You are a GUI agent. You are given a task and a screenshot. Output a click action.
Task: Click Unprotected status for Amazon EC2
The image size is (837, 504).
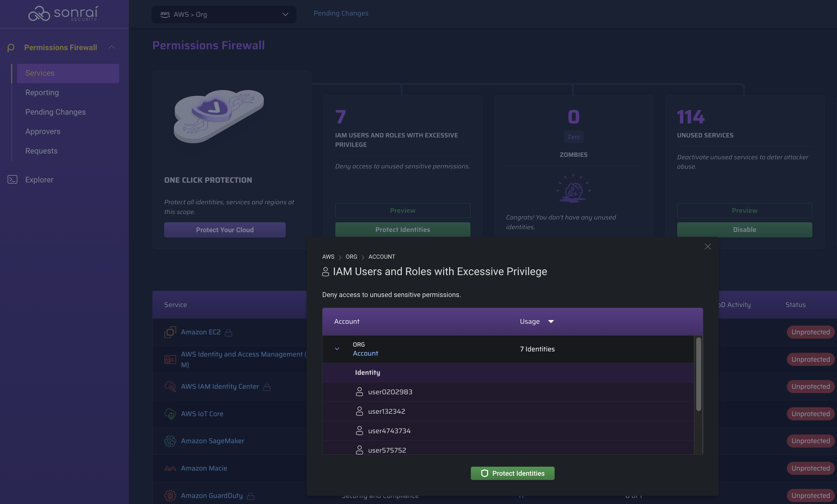(811, 332)
